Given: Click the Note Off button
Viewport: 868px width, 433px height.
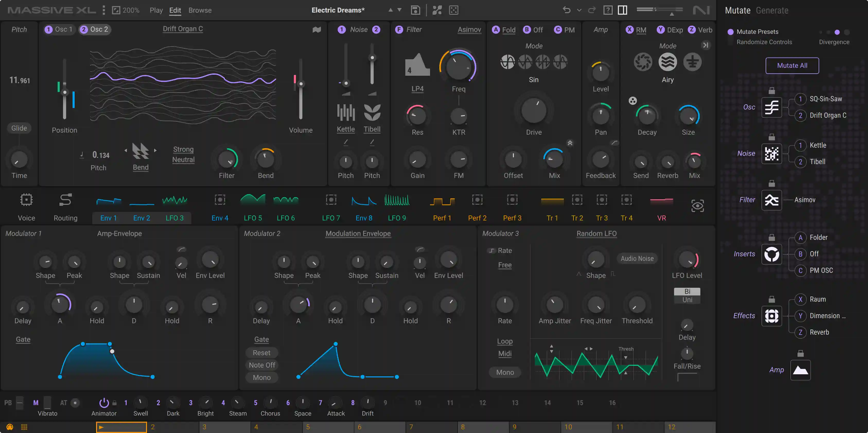Looking at the screenshot, I should click(x=262, y=365).
